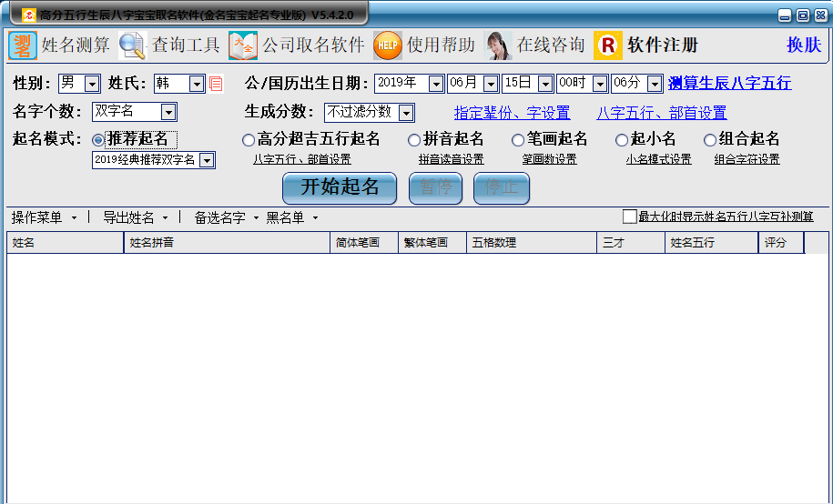Screen dimensions: 833x504
Task: Choose the 拼音起名 radio button
Action: pyautogui.click(x=414, y=140)
